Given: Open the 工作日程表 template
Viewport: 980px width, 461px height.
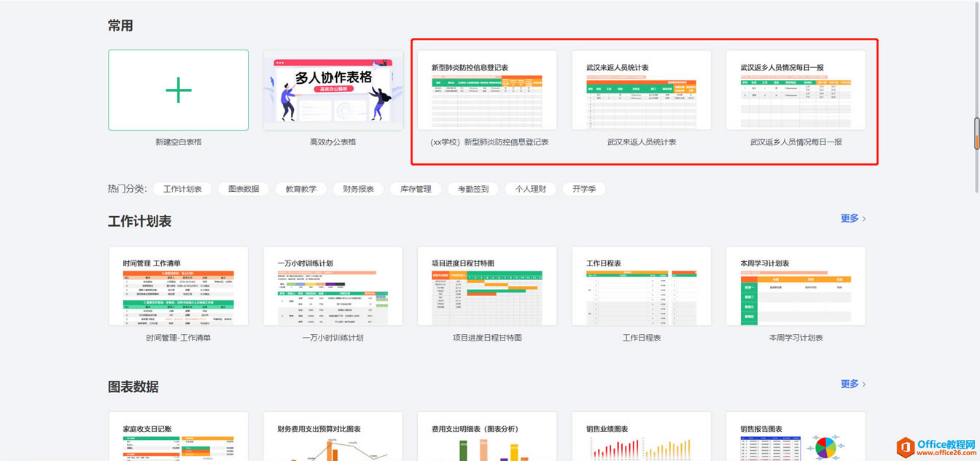Looking at the screenshot, I should pyautogui.click(x=642, y=286).
